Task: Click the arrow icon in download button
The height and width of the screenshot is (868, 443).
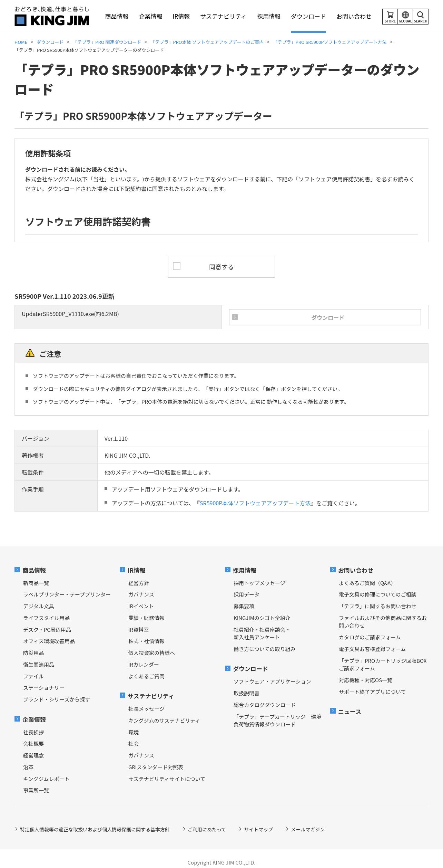Action: pyautogui.click(x=235, y=317)
